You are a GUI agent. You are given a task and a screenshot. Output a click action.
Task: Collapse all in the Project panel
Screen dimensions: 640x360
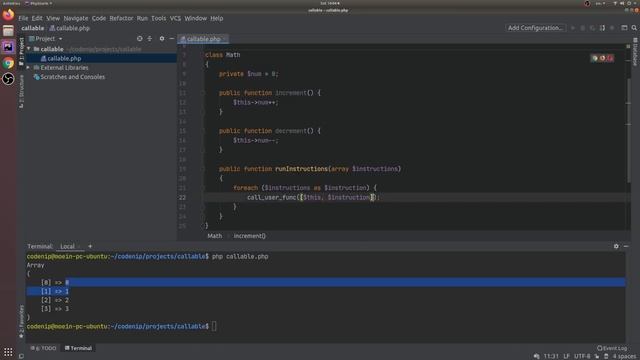[150, 38]
